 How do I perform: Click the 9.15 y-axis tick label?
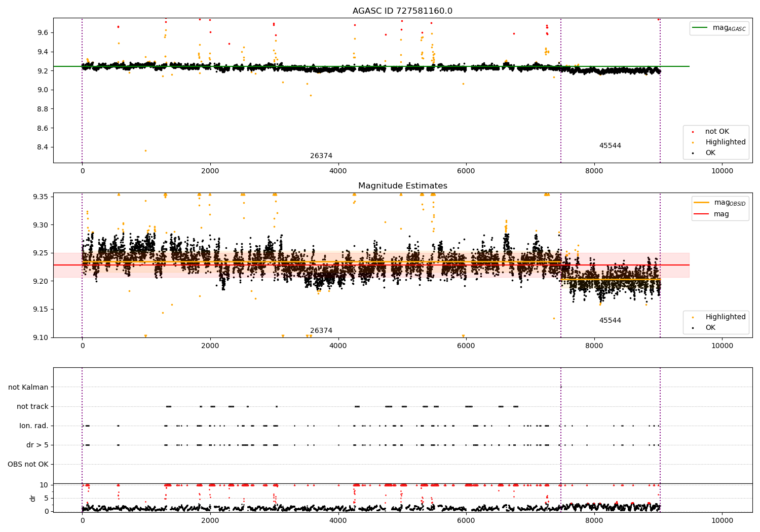[41, 310]
